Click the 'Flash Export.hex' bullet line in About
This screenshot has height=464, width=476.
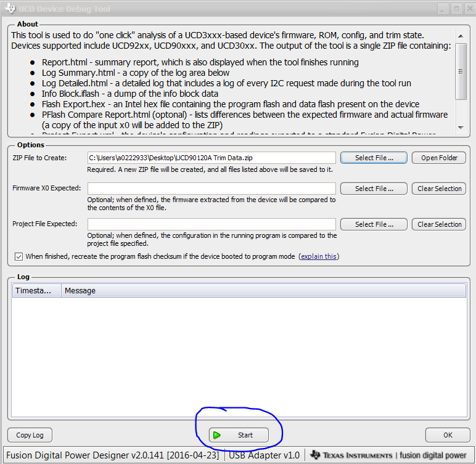[231, 104]
